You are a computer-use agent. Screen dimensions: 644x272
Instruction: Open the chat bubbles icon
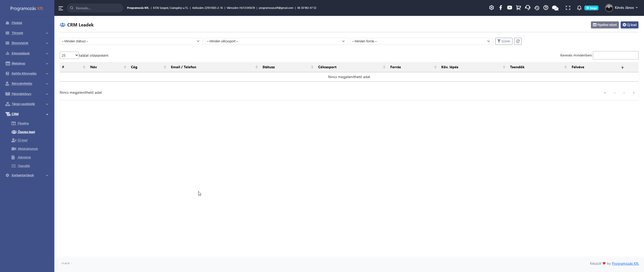(555, 8)
